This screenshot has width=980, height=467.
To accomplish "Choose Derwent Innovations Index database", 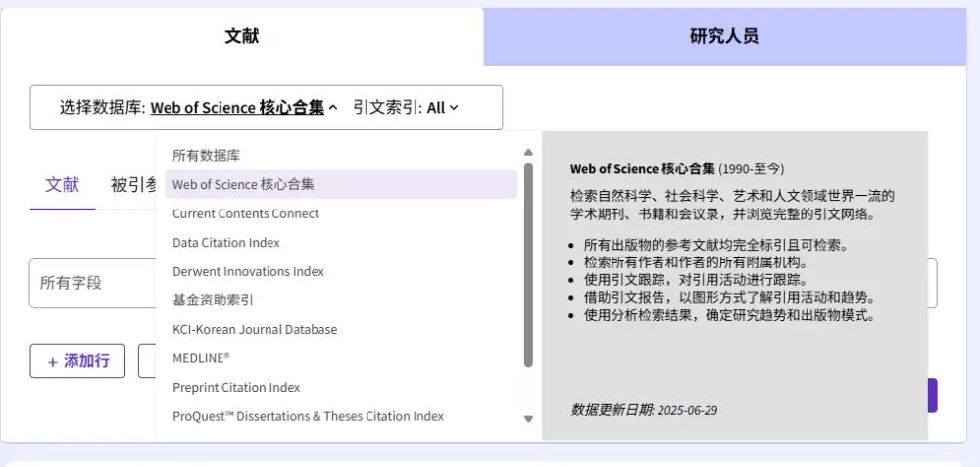I will point(341,271).
